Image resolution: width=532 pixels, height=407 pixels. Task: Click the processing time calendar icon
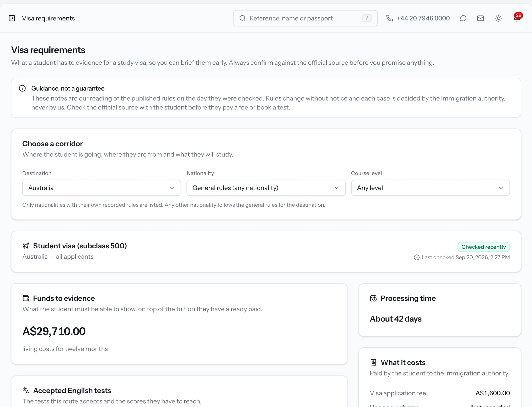(373, 298)
